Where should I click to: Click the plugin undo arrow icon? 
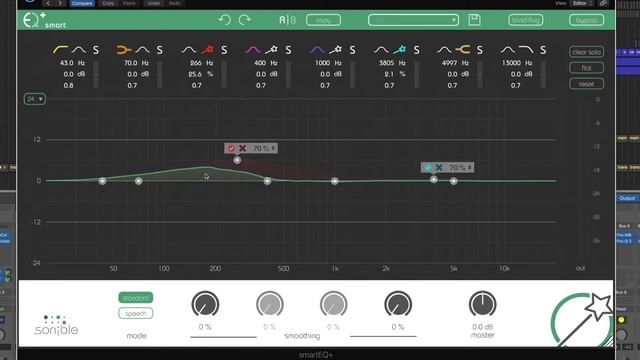coord(224,20)
